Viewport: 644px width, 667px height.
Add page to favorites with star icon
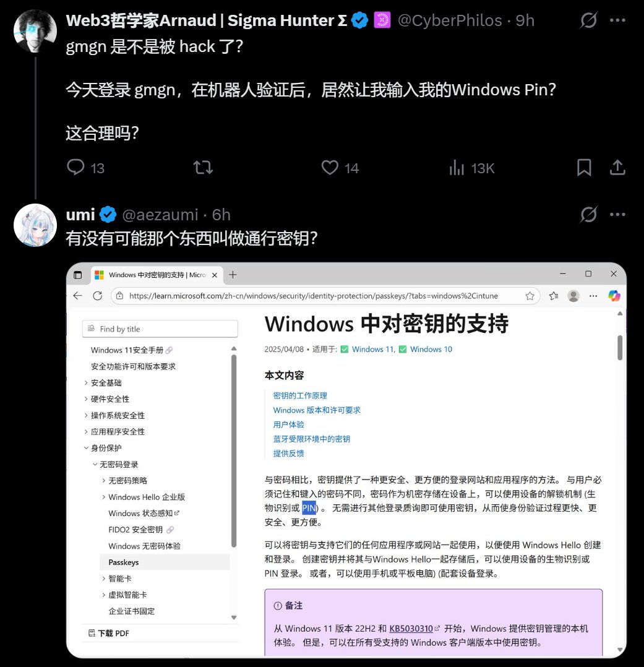(530, 296)
